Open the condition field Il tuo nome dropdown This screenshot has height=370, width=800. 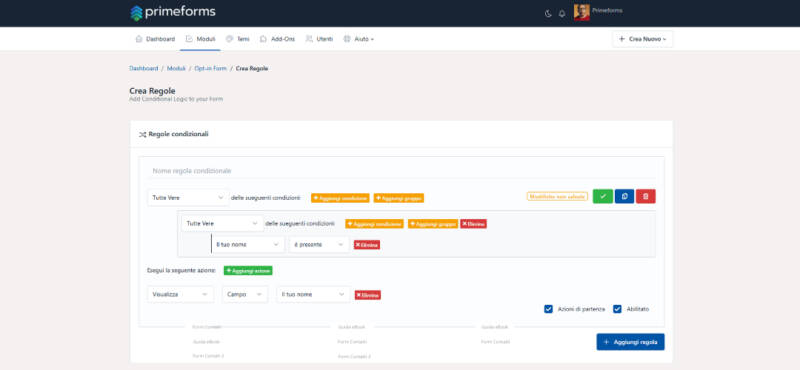point(248,244)
